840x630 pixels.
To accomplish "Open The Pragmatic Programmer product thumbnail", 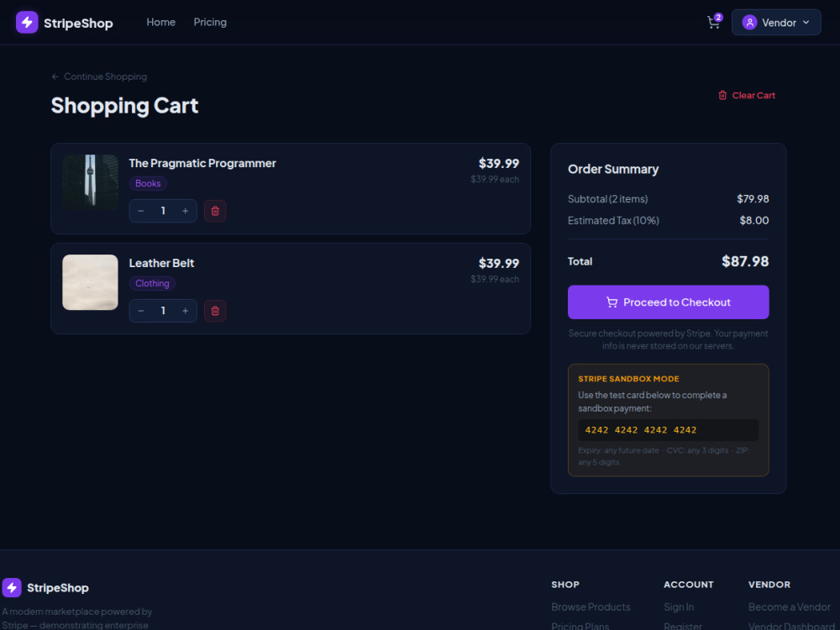I will click(x=90, y=182).
